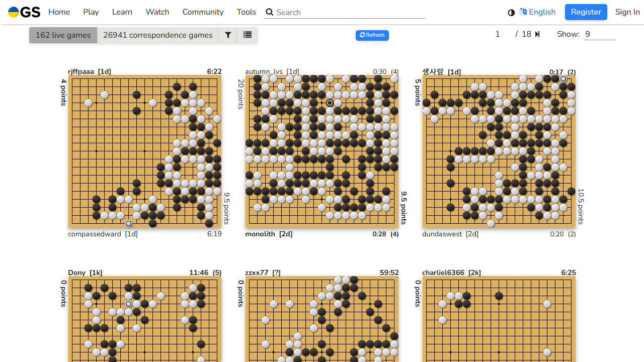
Task: Open the Tools menu
Action: (x=247, y=12)
